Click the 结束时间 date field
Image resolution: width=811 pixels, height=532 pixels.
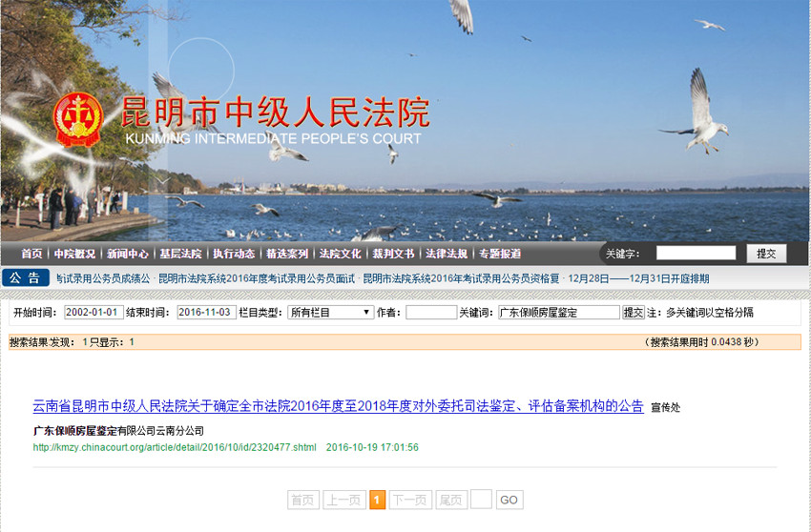pyautogui.click(x=206, y=312)
